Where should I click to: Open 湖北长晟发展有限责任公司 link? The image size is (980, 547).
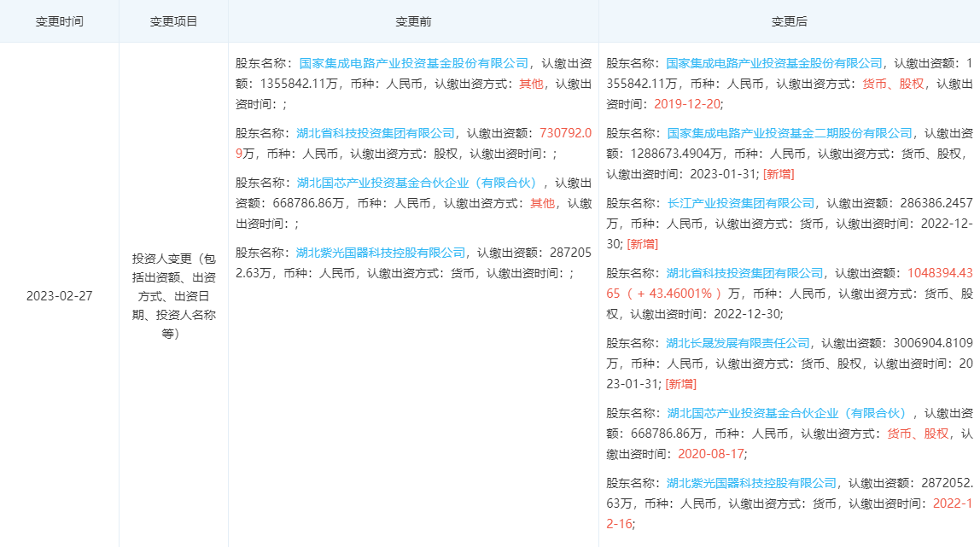click(738, 343)
